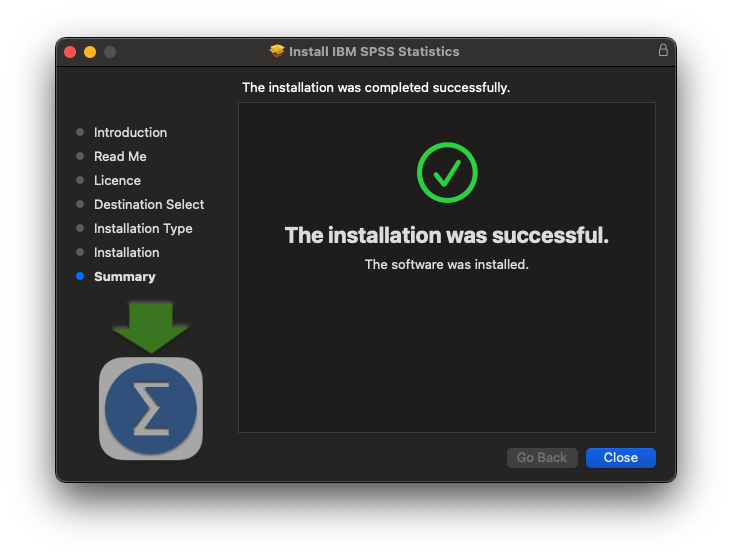The width and height of the screenshot is (732, 556).
Task: Click 'The software was installed.' text
Action: [x=447, y=264]
